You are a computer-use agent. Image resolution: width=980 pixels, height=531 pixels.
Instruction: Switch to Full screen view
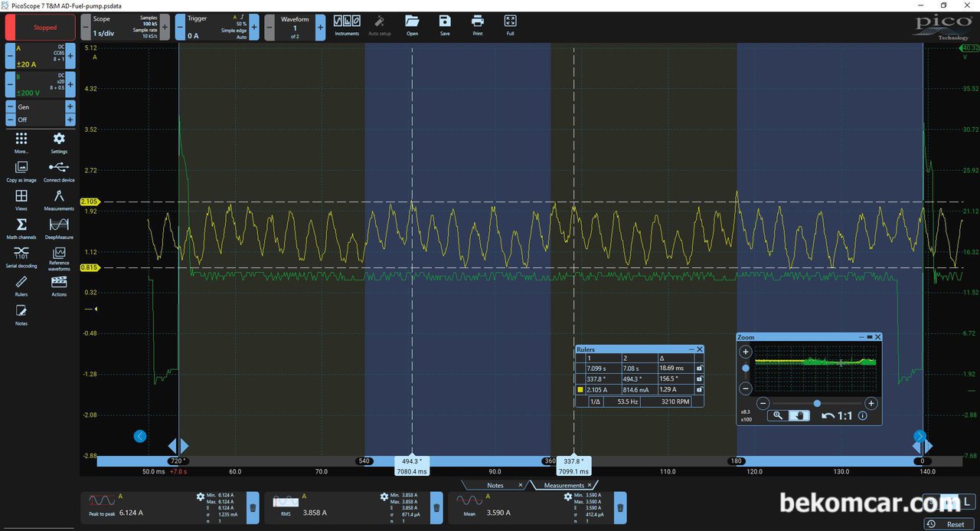(x=511, y=25)
